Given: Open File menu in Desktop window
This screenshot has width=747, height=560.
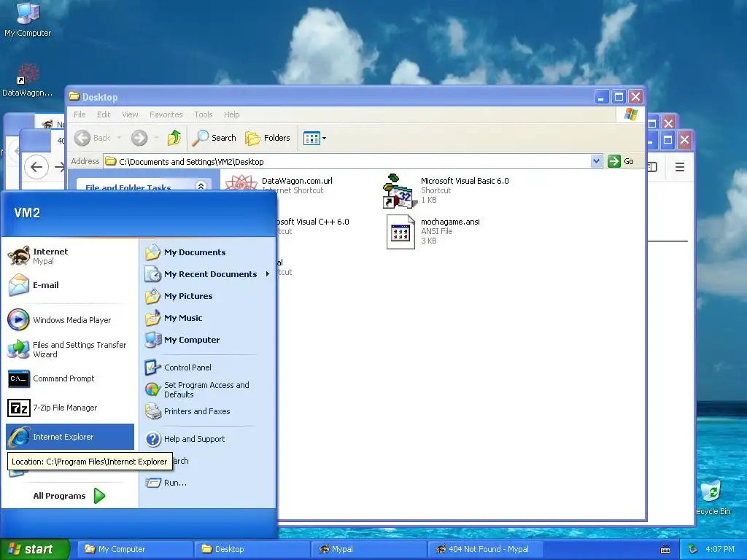Looking at the screenshot, I should (80, 114).
